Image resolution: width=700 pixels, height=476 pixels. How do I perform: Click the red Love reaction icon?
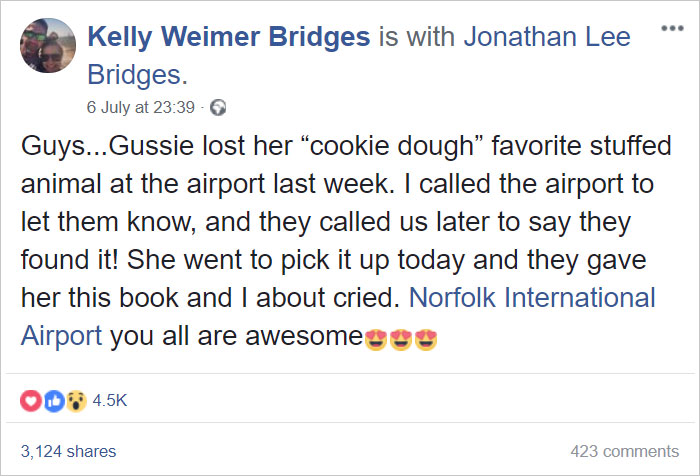click(31, 401)
